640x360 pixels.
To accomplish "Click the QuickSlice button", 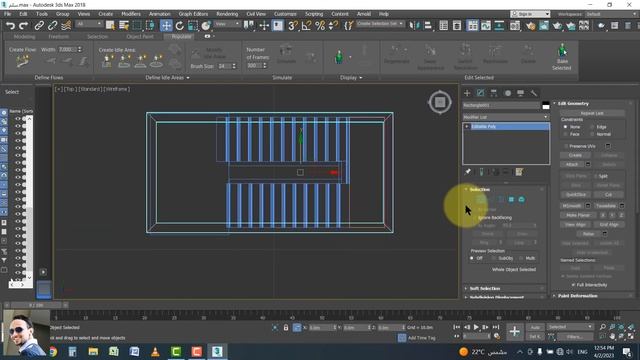I will [x=576, y=195].
